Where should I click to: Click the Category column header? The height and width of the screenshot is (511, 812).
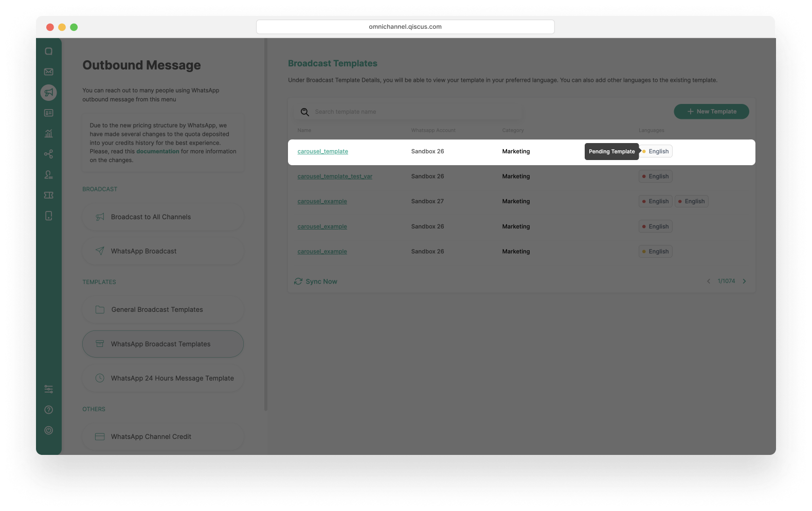(x=513, y=131)
